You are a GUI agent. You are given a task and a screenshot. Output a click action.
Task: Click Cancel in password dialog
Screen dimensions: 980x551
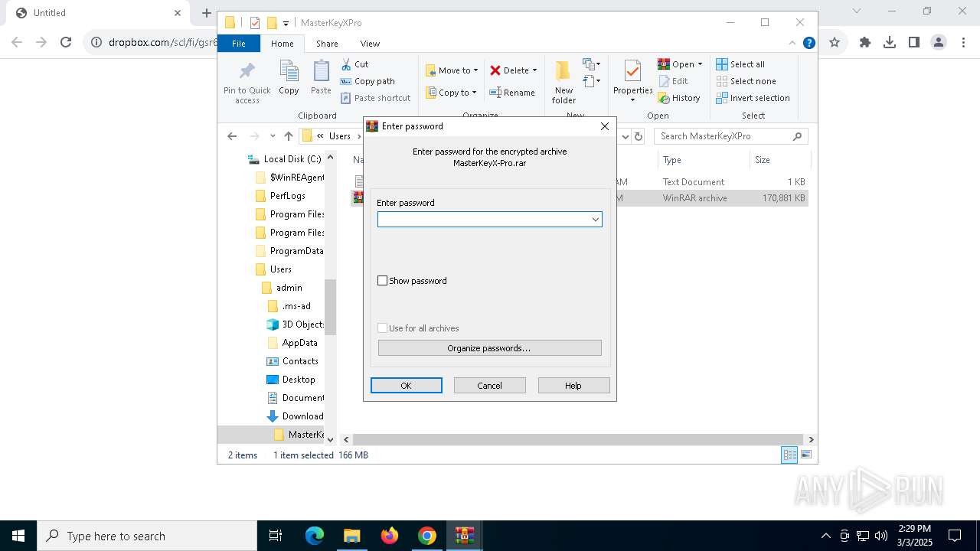pos(490,386)
